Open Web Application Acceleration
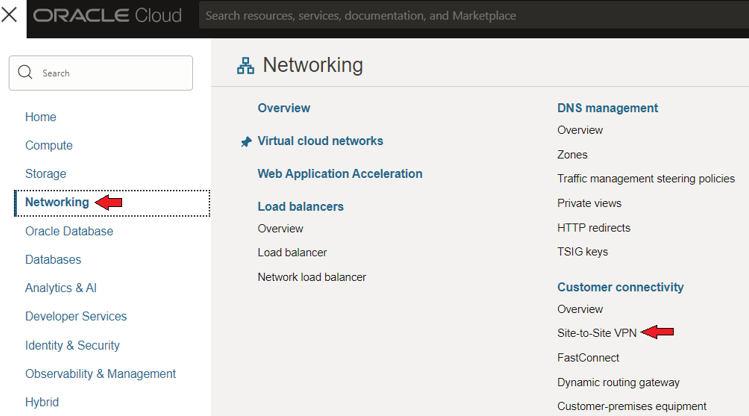 pyautogui.click(x=340, y=174)
